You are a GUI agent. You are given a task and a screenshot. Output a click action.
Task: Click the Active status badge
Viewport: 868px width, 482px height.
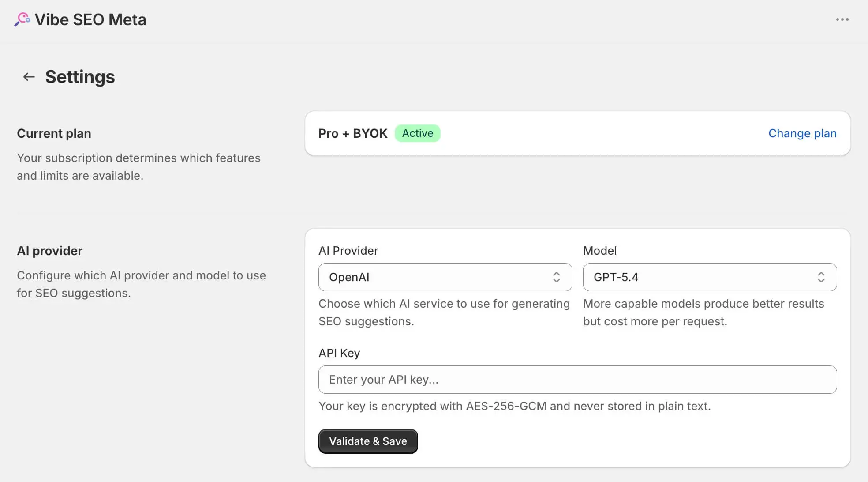[417, 133]
